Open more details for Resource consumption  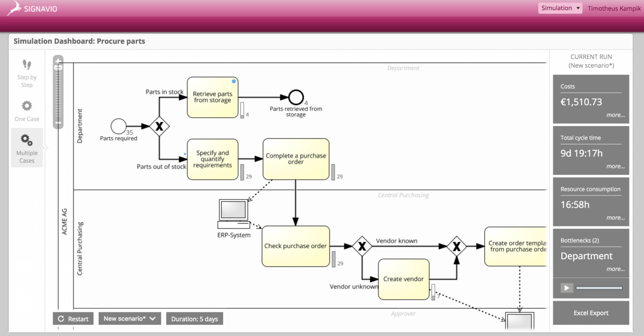click(616, 218)
